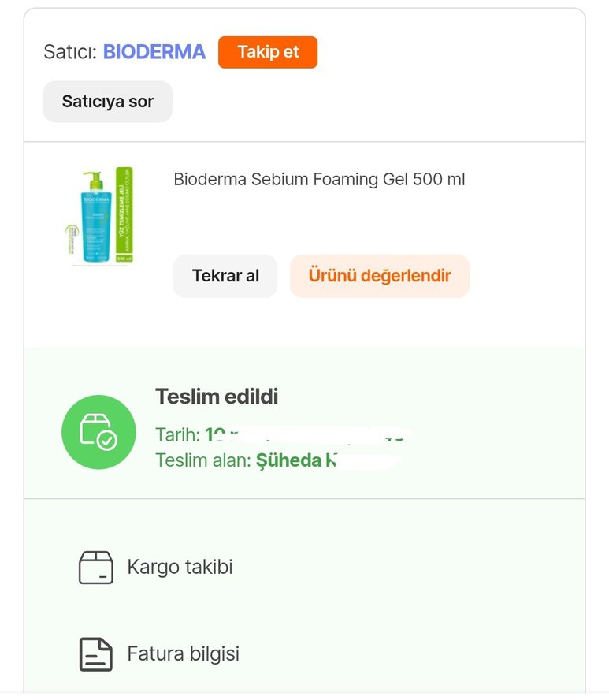This screenshot has width=609, height=700.
Task: Open Ürünü değerlendir to review the product
Action: click(x=380, y=276)
